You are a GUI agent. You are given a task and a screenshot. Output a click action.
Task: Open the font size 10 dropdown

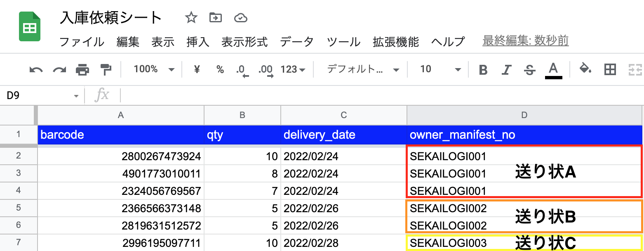(x=440, y=69)
